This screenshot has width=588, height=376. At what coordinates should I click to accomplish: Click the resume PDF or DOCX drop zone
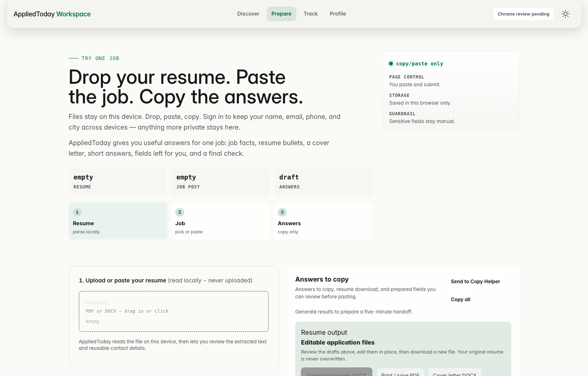174,311
